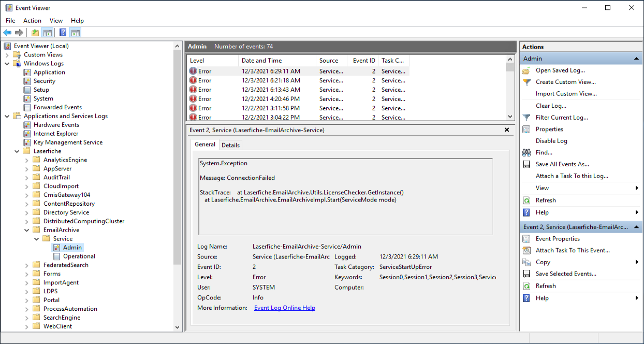Close the Event 2 preview pane

[507, 130]
